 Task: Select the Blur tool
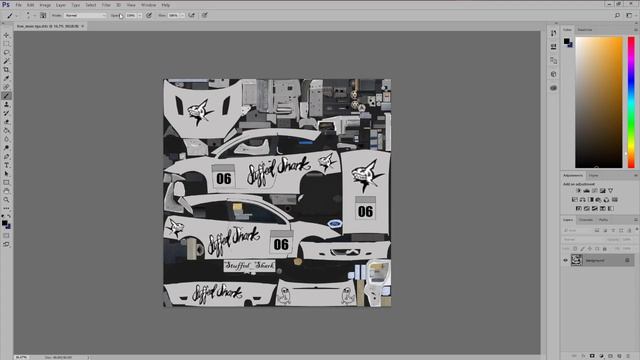(6, 139)
